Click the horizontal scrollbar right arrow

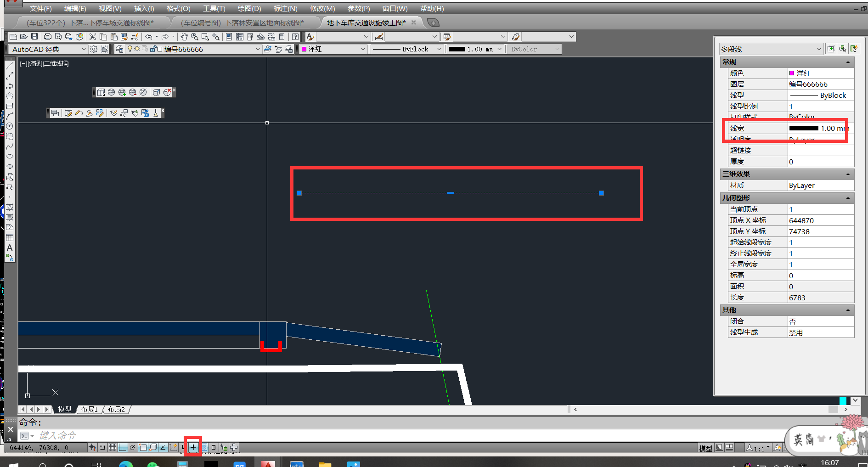(845, 409)
